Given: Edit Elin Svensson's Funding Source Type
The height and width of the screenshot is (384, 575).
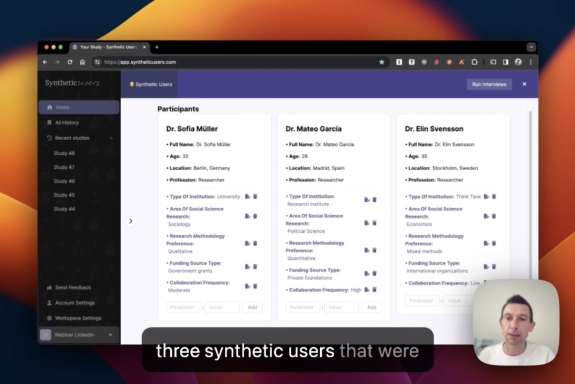Looking at the screenshot, I should click(x=486, y=267).
